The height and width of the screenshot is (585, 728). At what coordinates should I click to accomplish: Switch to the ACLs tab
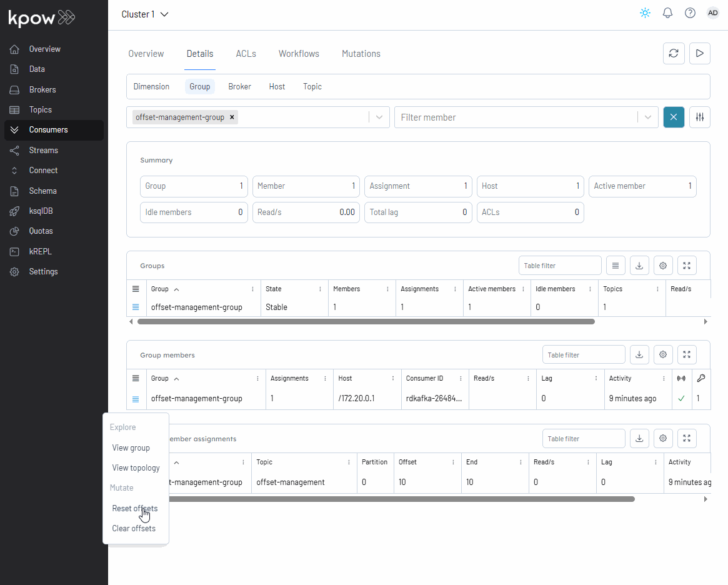coord(246,54)
